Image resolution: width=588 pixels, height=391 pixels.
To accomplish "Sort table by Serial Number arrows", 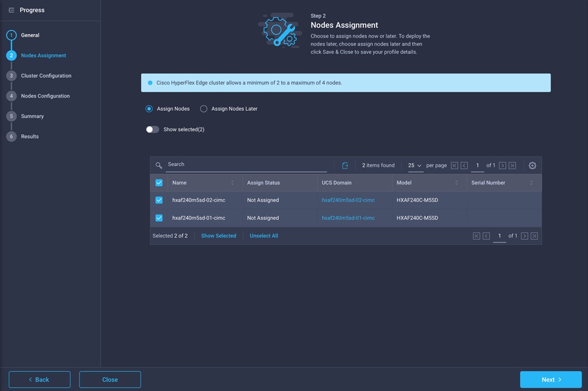I will coord(531,183).
